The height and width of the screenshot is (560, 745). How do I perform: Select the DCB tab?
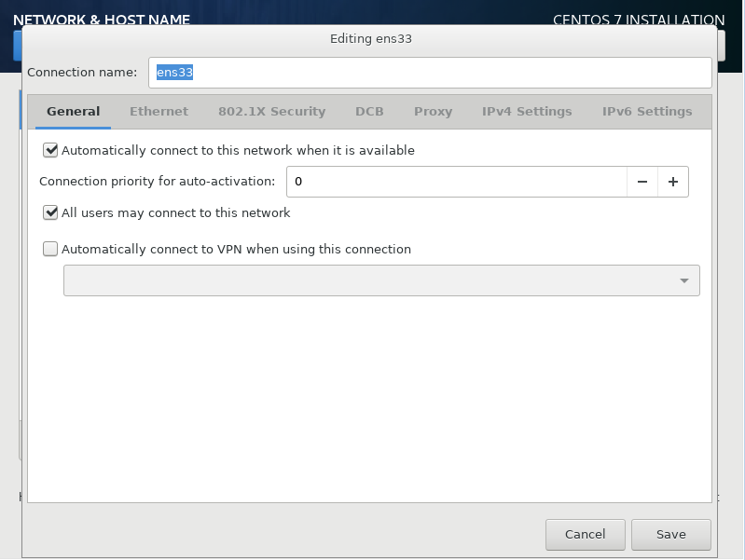369,111
